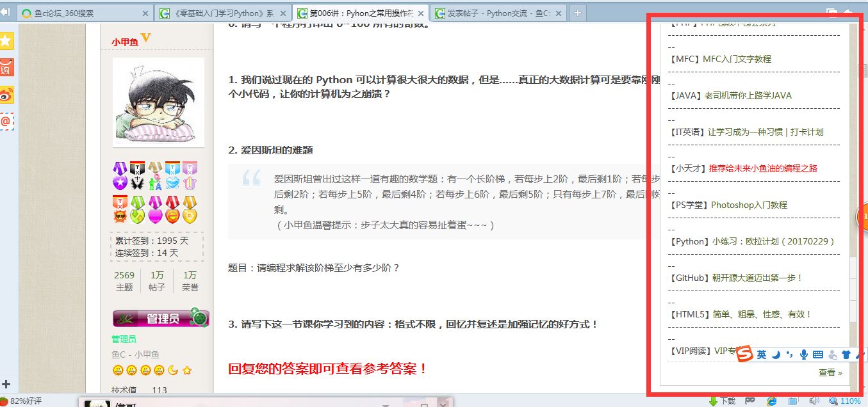Screen dimensions: 868x407
Task: Click the @ mail icon in sidebar
Action: point(6,121)
